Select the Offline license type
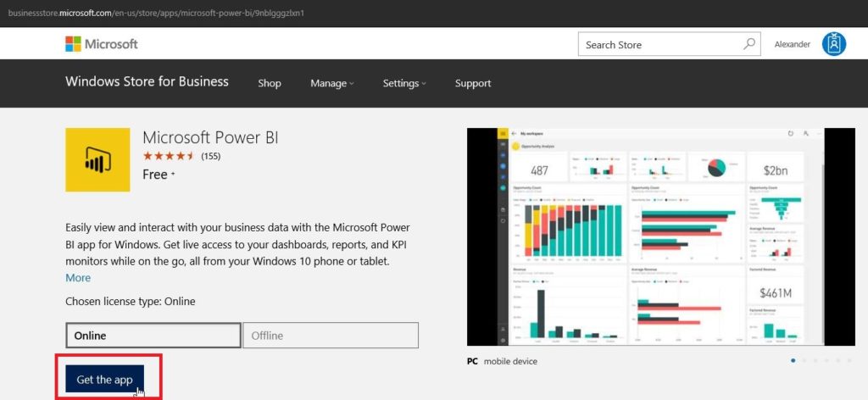Viewport: 868px width, 400px height. point(331,336)
